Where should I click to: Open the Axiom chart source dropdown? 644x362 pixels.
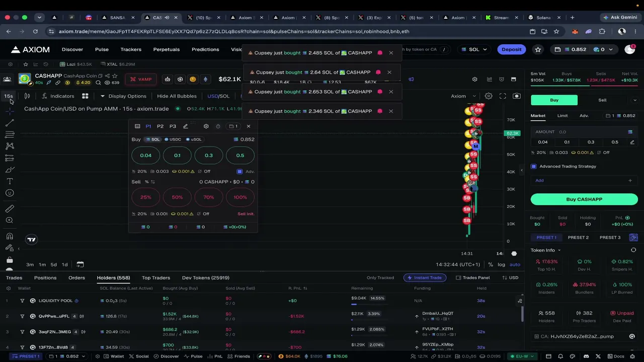tap(463, 96)
